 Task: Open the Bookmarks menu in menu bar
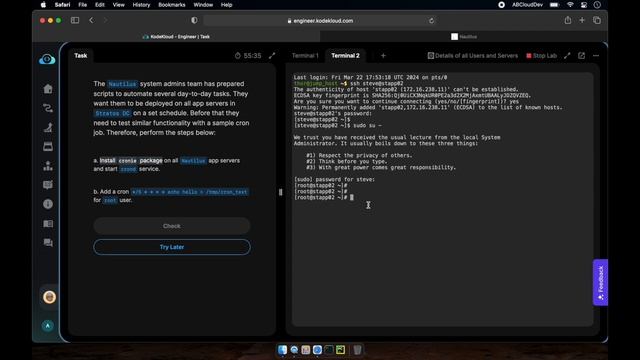tap(172, 5)
